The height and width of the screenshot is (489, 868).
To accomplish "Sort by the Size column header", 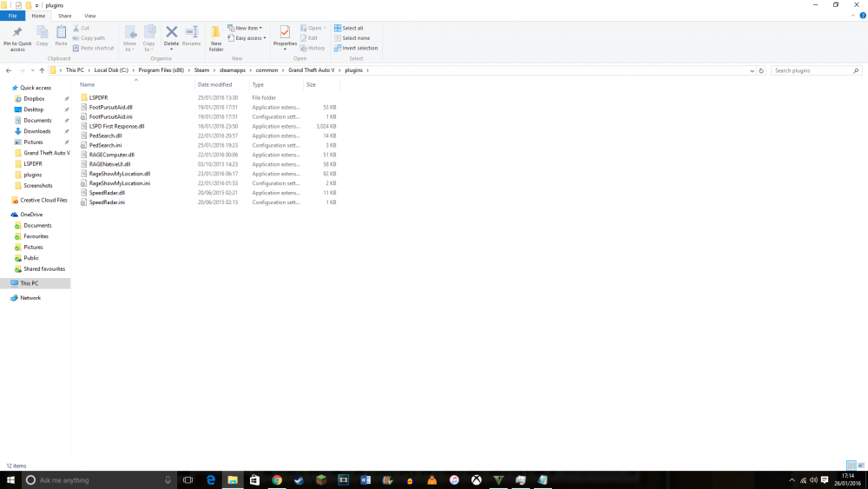I will coord(321,85).
